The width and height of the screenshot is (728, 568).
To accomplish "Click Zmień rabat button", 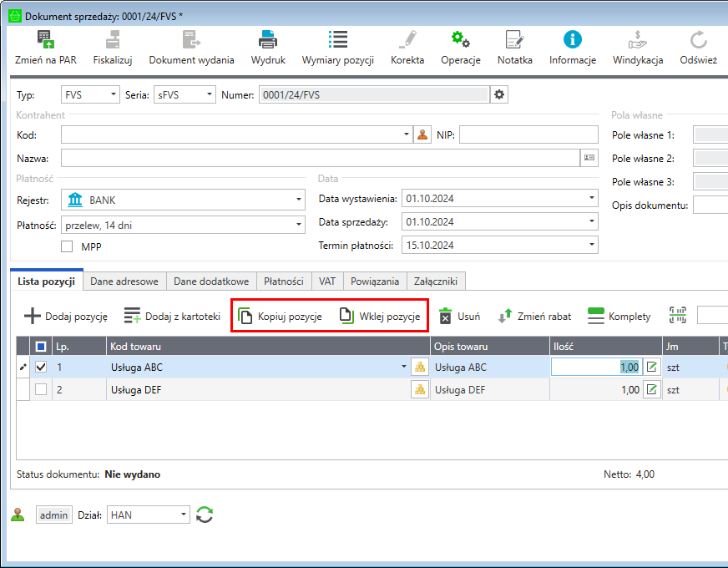I will pyautogui.click(x=534, y=317).
